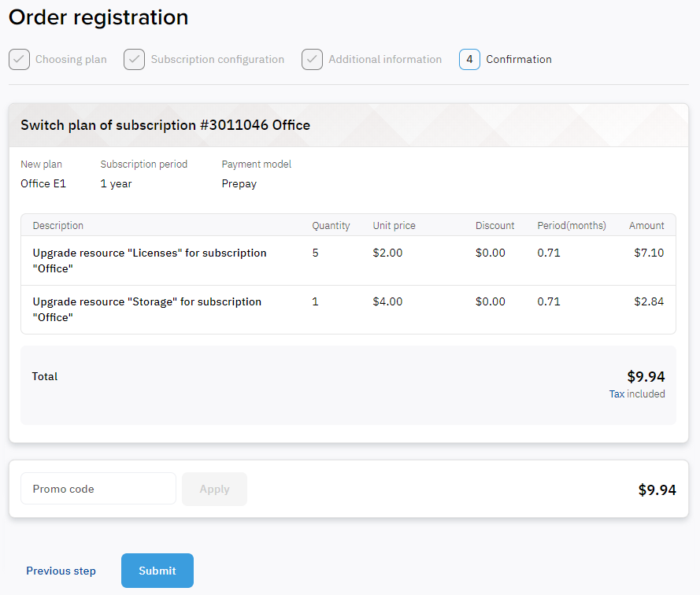Viewport: 700px width, 595px height.
Task: Switch to the Confirmation step
Action: click(519, 59)
